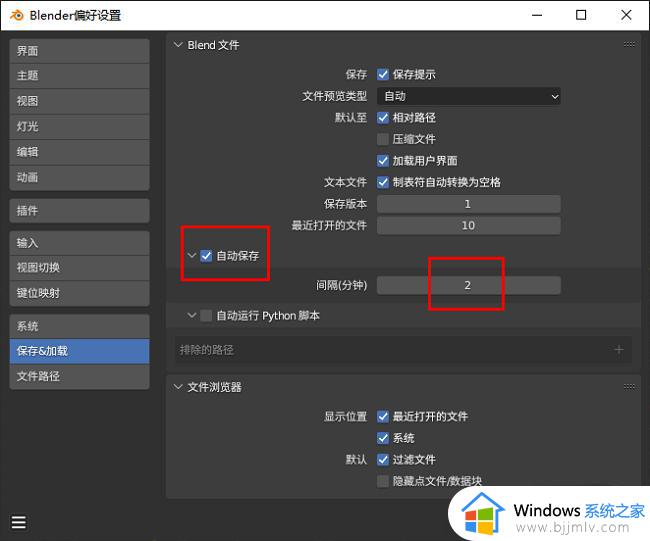Toggle 系统 display location checkbox
This screenshot has height=541, width=650.
383,438
